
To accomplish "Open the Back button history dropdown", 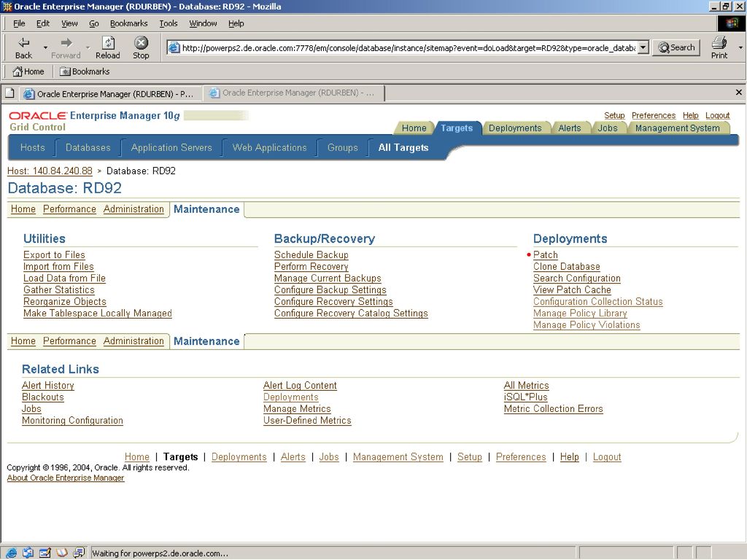I will tap(45, 47).
